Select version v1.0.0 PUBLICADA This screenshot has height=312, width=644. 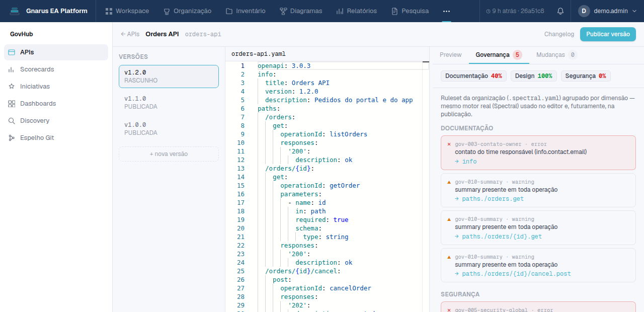169,129
